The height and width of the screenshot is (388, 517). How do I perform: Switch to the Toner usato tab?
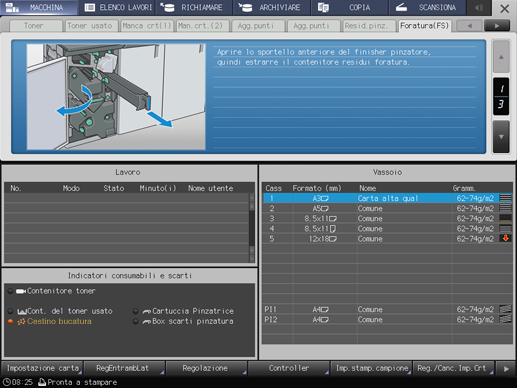90,26
